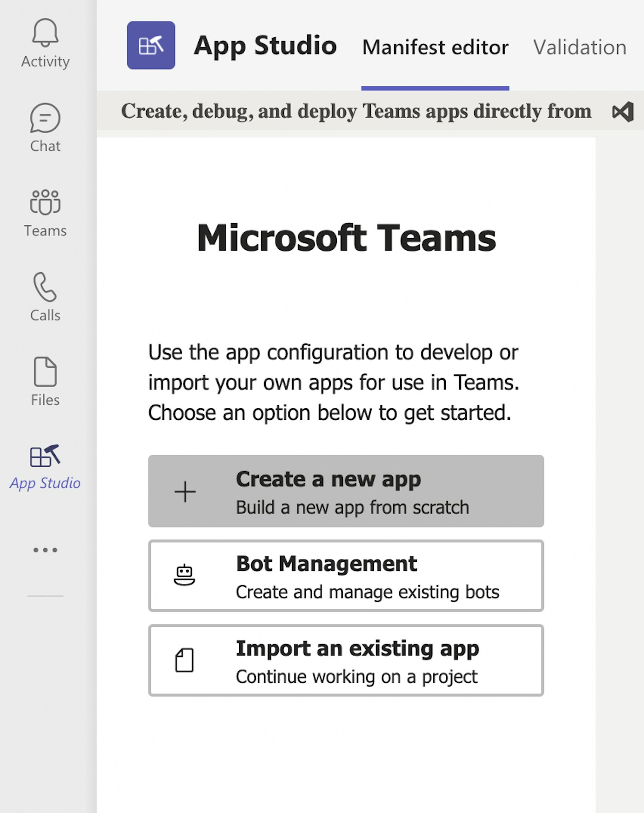Screen dimensions: 644x813
Task: Switch to the Validation tab
Action: coord(580,47)
